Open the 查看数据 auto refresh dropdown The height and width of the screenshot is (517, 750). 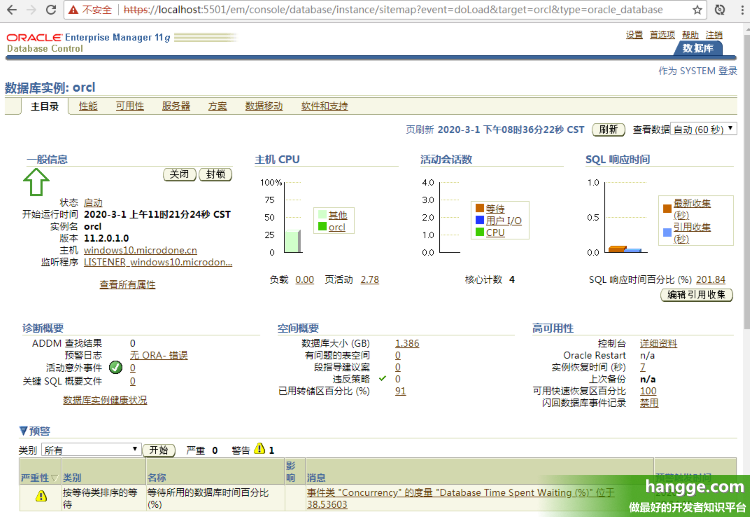click(x=703, y=129)
